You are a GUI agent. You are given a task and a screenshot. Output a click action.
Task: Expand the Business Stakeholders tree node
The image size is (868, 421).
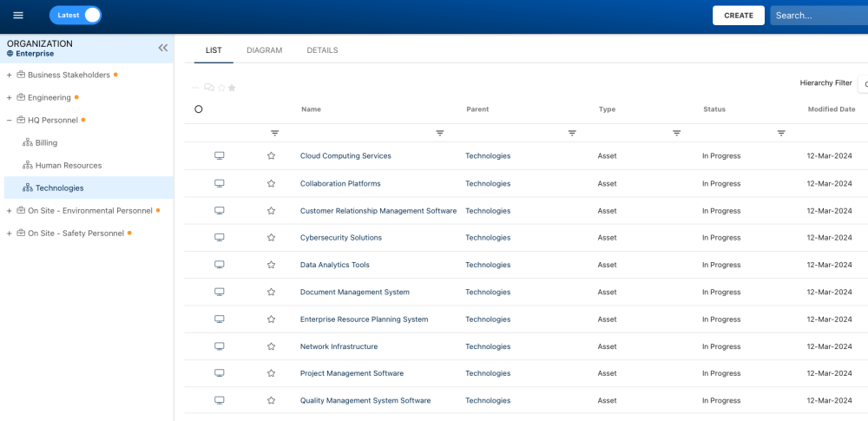pos(9,75)
